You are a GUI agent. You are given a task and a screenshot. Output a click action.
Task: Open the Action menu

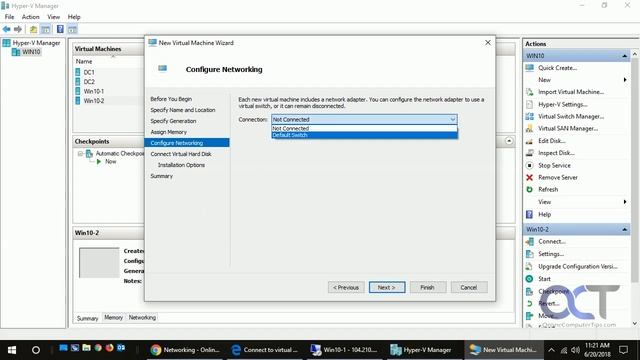click(31, 17)
